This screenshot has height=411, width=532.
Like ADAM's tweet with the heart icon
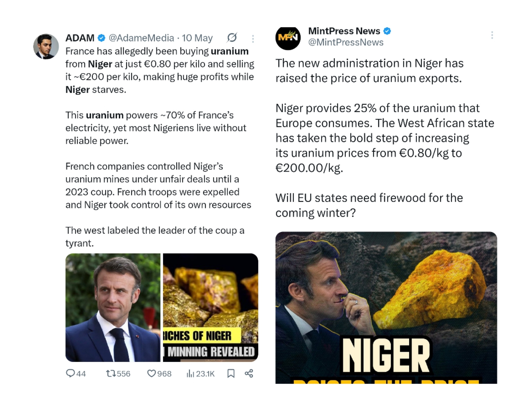(151, 373)
